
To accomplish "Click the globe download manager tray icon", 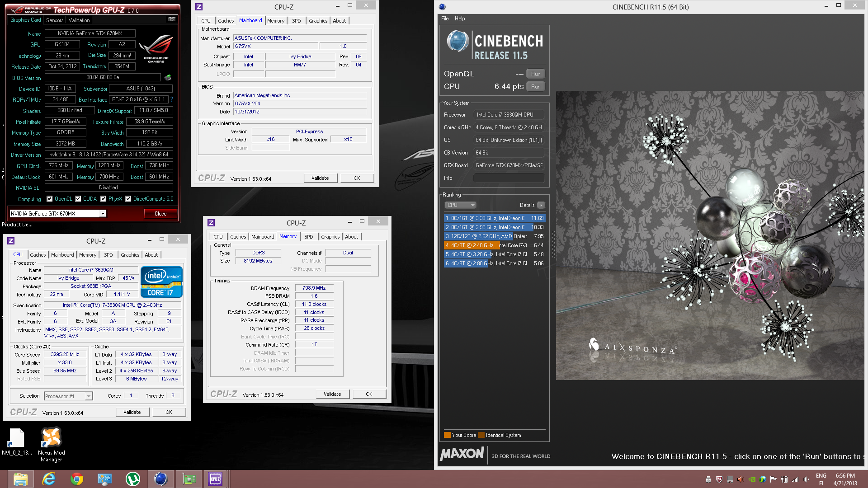I will [763, 479].
